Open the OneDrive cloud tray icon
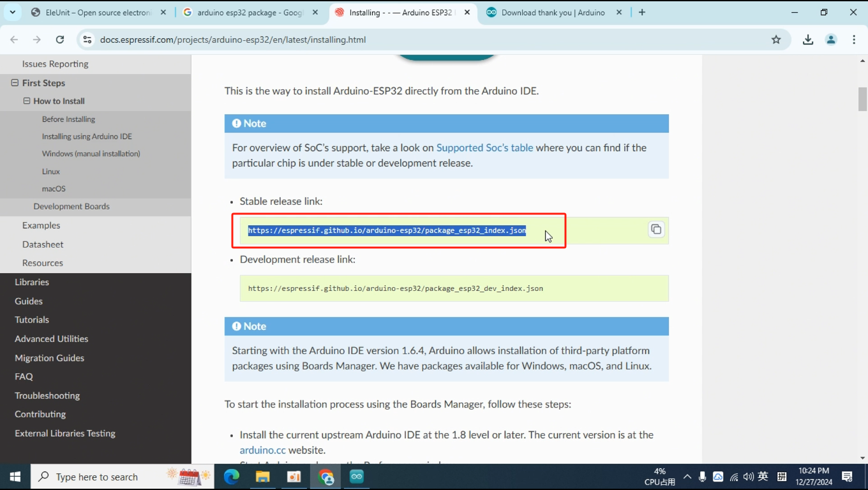Screen dimensions: 868x490 point(718,477)
